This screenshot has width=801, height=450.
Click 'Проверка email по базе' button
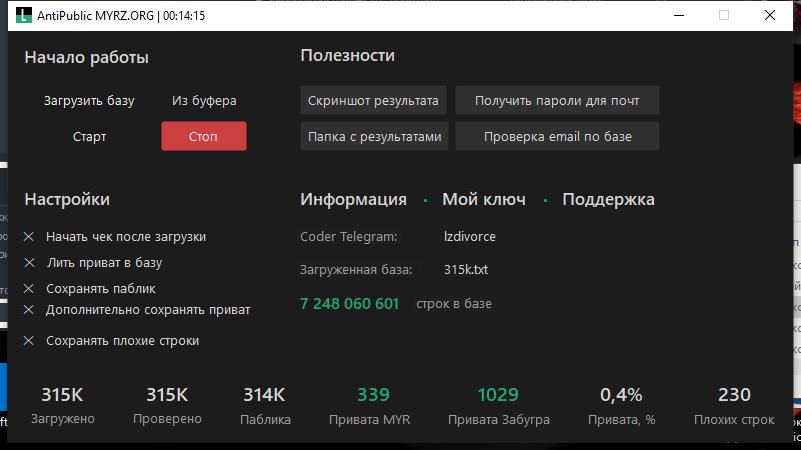click(x=557, y=137)
